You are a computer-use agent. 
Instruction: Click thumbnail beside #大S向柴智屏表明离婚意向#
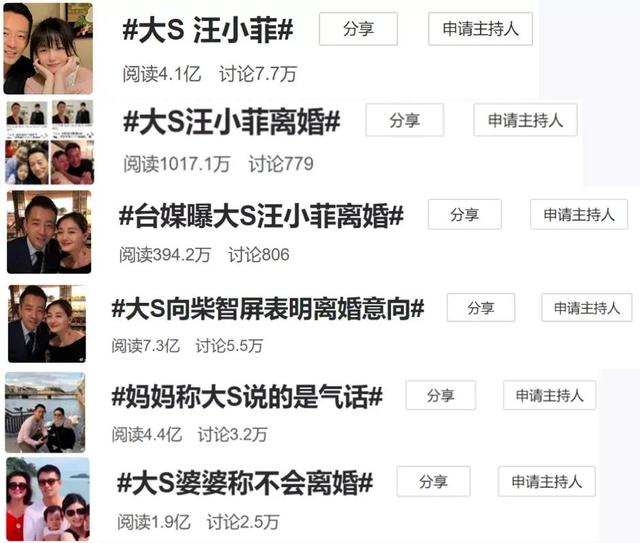coord(47,324)
